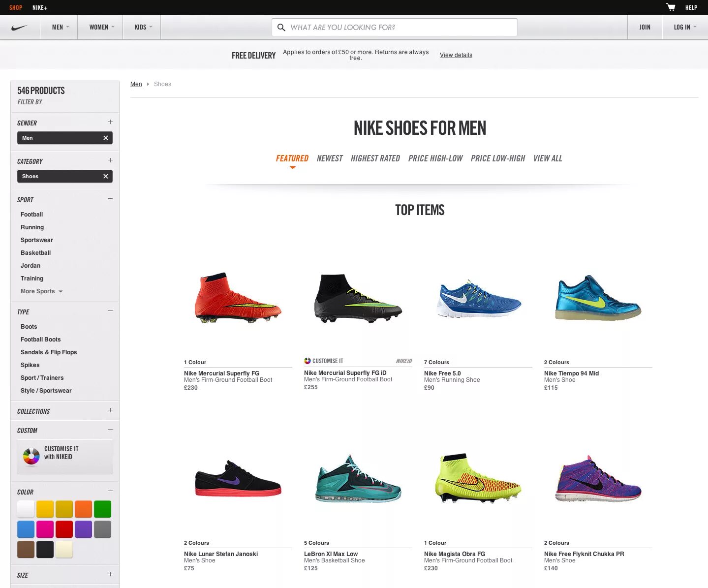Select the purple colour swatch
The height and width of the screenshot is (588, 708).
(x=84, y=529)
